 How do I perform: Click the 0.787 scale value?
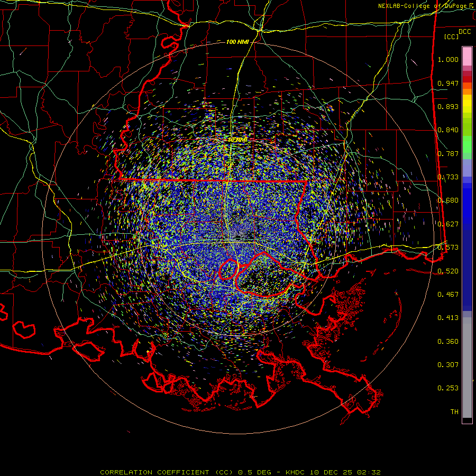tap(448, 153)
